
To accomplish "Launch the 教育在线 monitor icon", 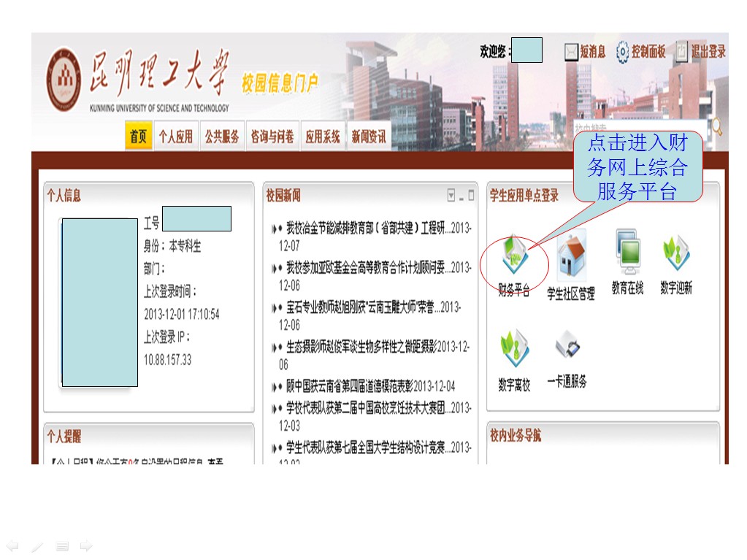I will click(x=627, y=253).
